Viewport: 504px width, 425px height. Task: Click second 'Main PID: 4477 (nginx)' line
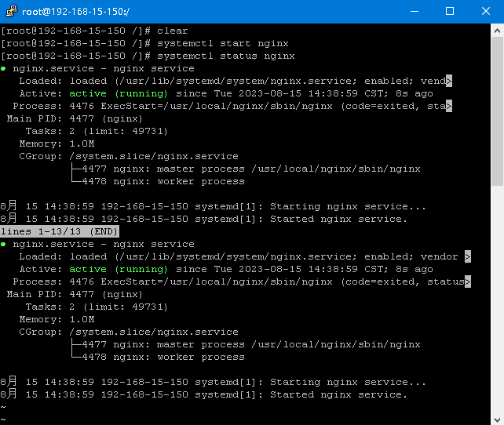(75, 294)
